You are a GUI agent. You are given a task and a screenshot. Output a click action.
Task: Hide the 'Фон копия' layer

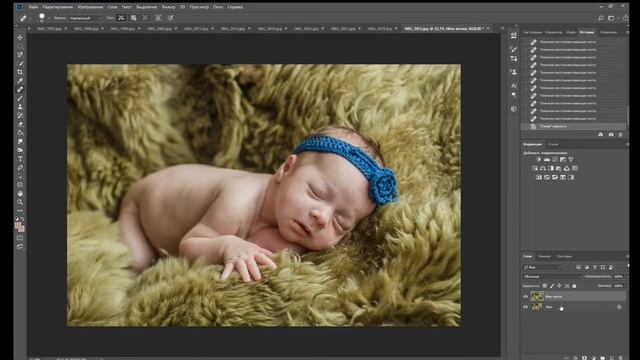526,296
